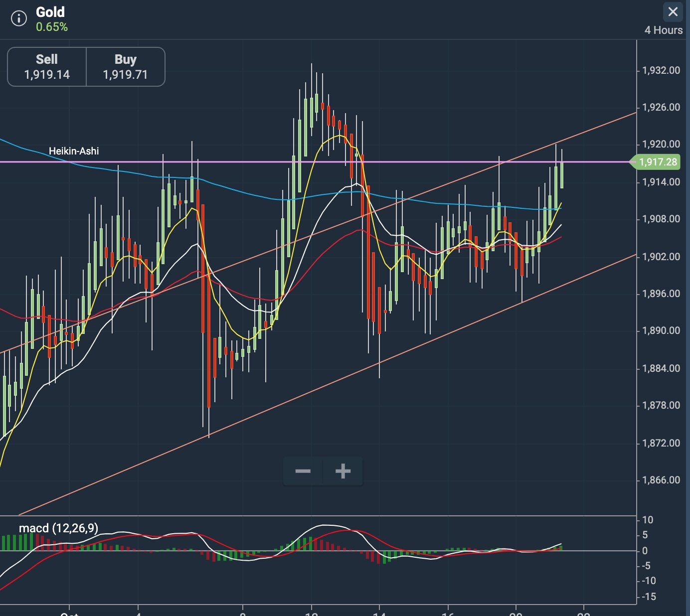Image resolution: width=690 pixels, height=616 pixels.
Task: Click the MACD axis value -10
Action: coord(649,581)
